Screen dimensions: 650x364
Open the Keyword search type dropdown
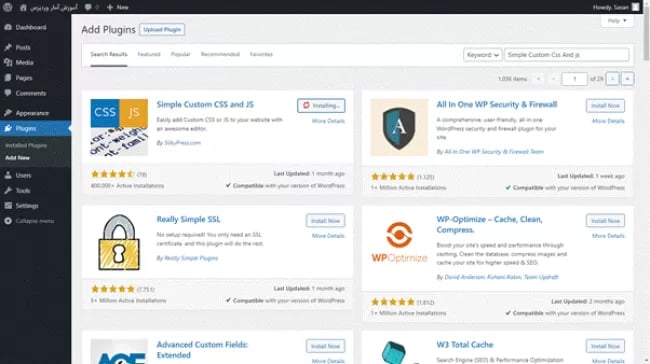coord(483,55)
